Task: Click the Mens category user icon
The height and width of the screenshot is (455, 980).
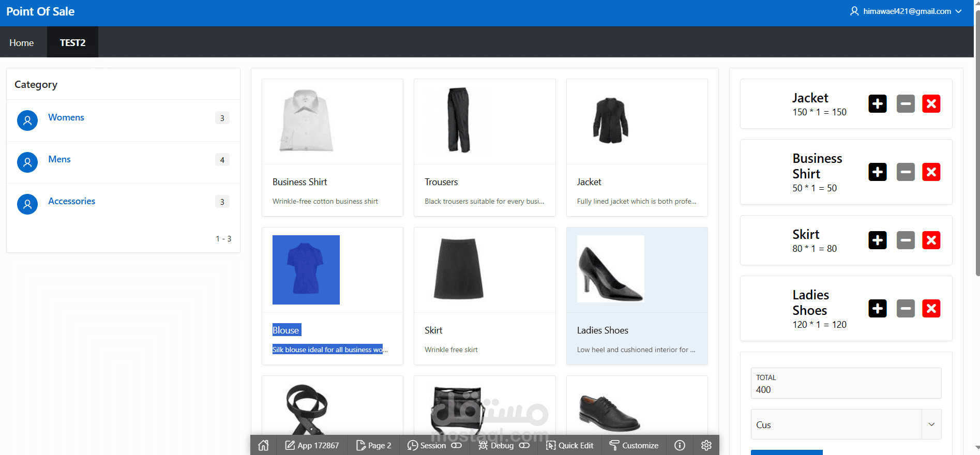Action: pyautogui.click(x=27, y=162)
